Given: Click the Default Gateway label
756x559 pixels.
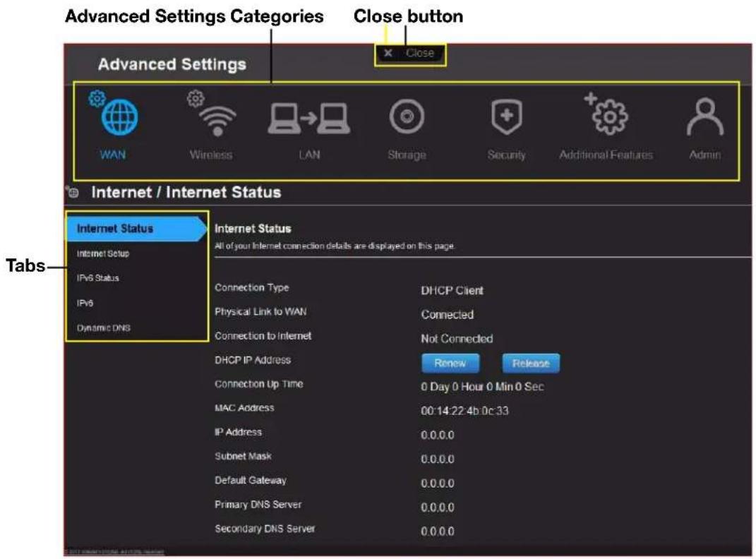Looking at the screenshot, I should (250, 481).
